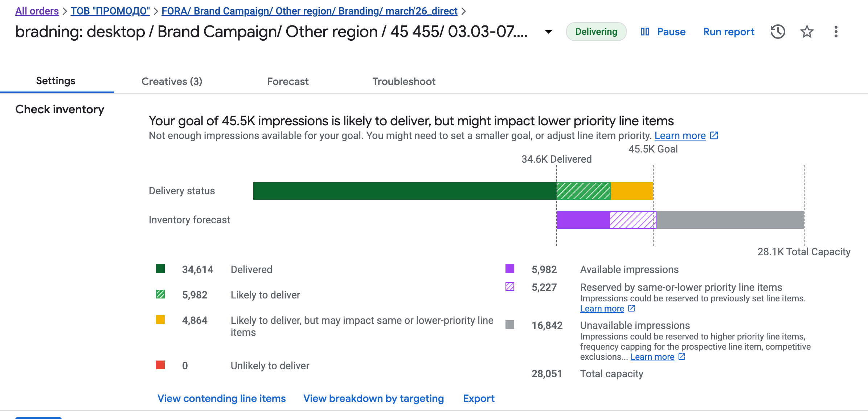Export the inventory forecast
868x419 pixels.
click(479, 398)
